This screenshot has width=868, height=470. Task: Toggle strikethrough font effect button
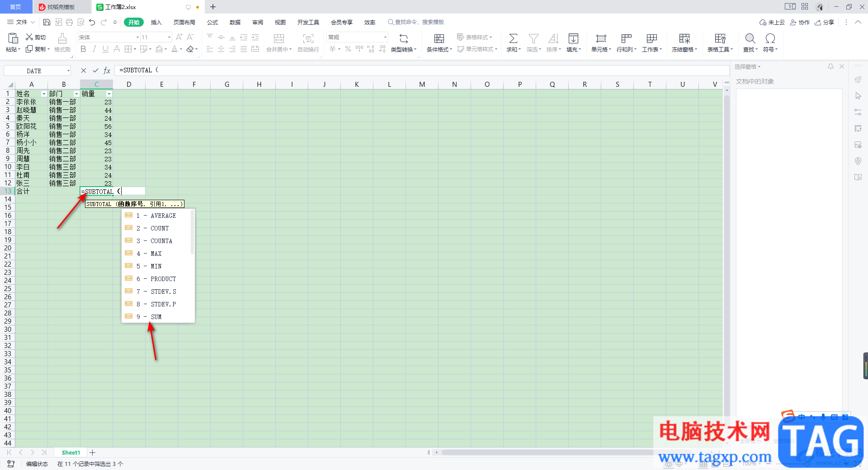coord(117,49)
